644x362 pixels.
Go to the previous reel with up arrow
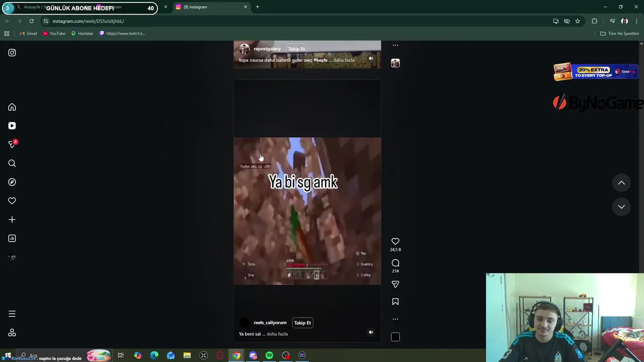(x=621, y=183)
